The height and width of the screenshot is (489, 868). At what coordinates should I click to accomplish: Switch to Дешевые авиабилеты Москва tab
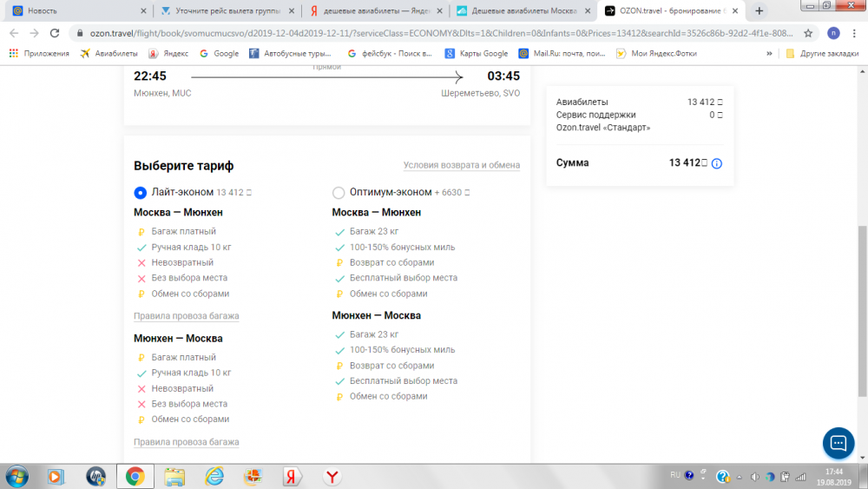point(523,11)
